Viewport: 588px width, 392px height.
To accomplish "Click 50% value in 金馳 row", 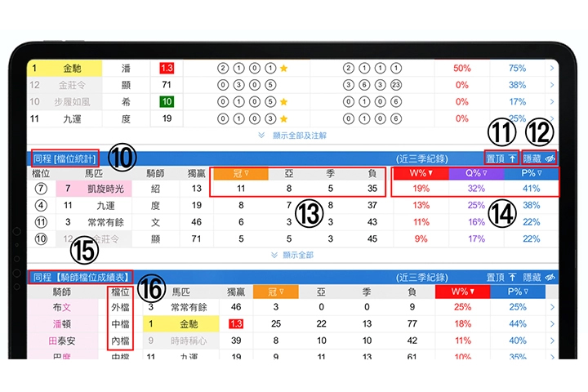I will [x=462, y=69].
